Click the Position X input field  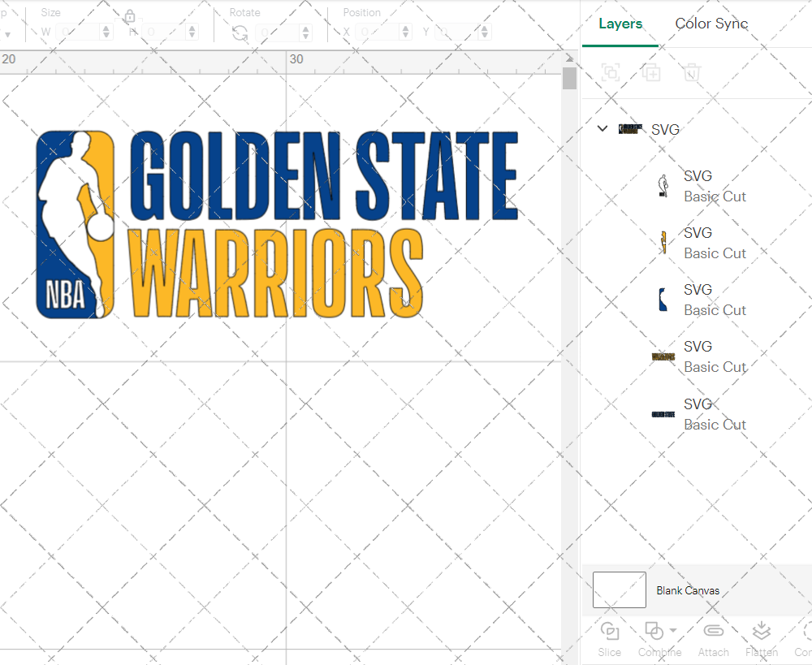coord(378,32)
